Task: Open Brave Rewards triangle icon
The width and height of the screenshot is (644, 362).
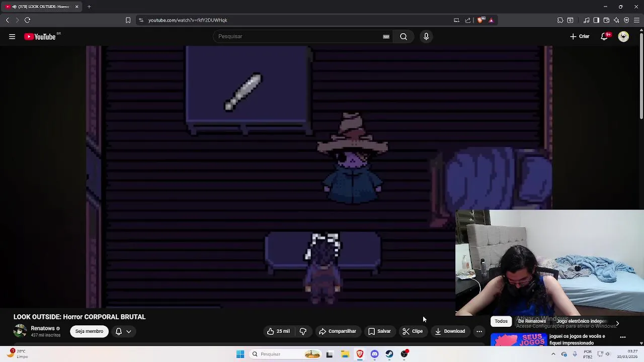Action: 491,20
